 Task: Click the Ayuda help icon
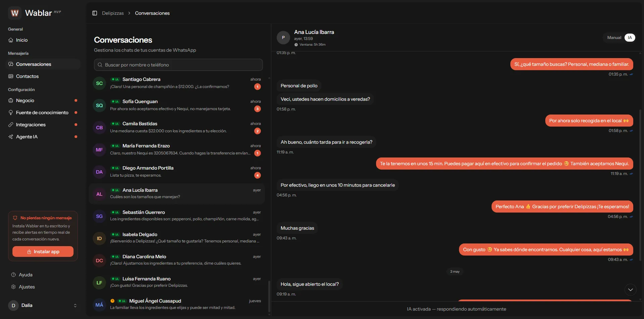[x=13, y=275]
